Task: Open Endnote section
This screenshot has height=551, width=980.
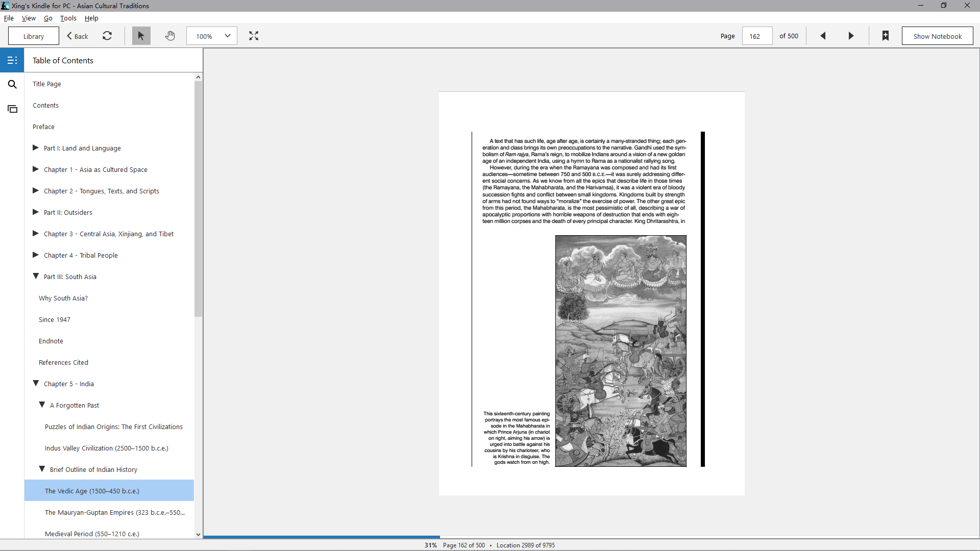Action: [51, 341]
